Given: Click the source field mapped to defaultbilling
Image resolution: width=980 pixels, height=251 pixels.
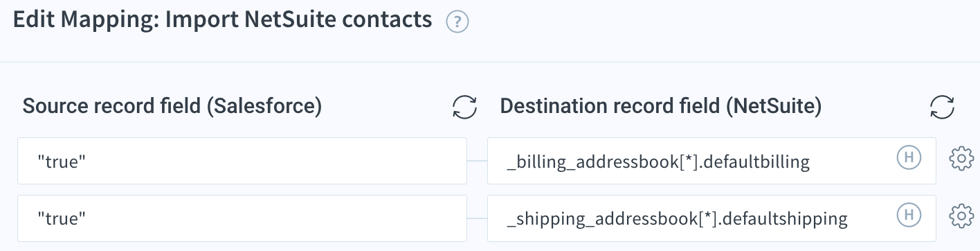Looking at the screenshot, I should (242, 161).
